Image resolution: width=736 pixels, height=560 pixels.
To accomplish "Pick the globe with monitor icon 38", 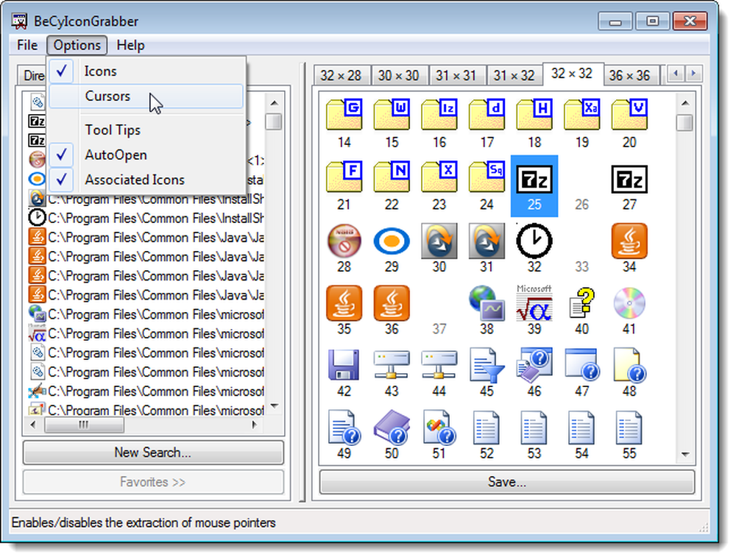I will coord(486,303).
